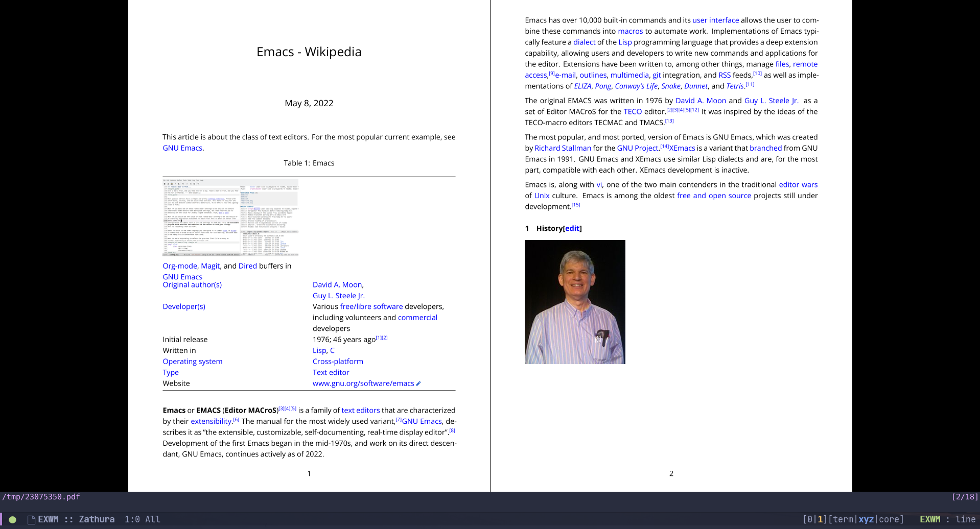The image size is (980, 529).
Task: Open the Guy L. Steele Jr. link
Action: point(338,295)
